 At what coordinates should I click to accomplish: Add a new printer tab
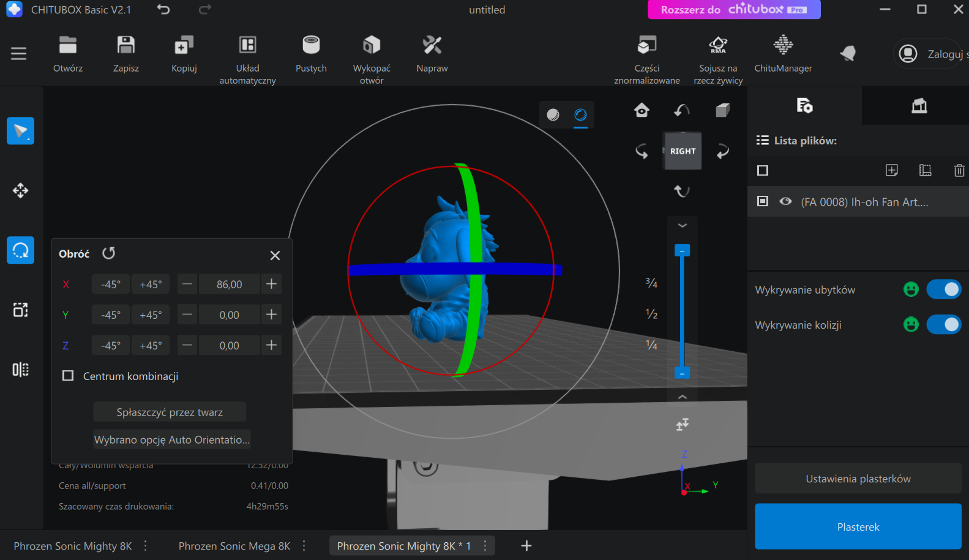[526, 545]
